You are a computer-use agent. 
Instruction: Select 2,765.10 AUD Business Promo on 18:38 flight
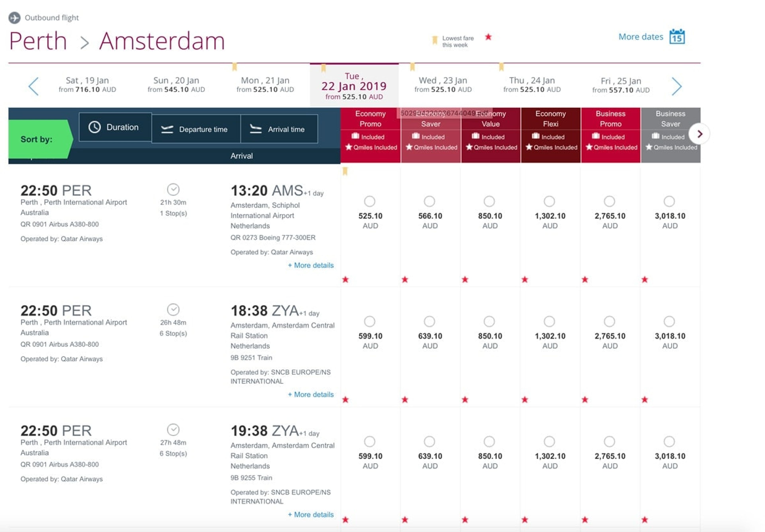(609, 322)
